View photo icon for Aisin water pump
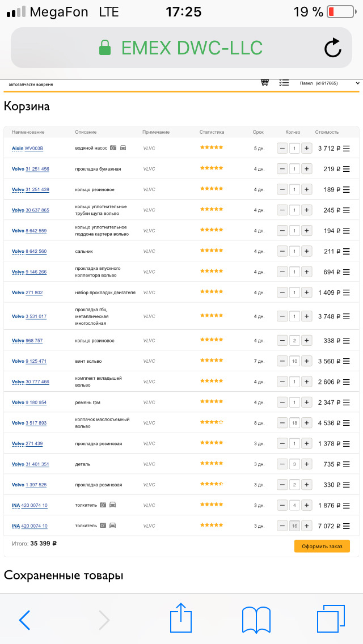Screen dimensions: 363x644 [113, 148]
